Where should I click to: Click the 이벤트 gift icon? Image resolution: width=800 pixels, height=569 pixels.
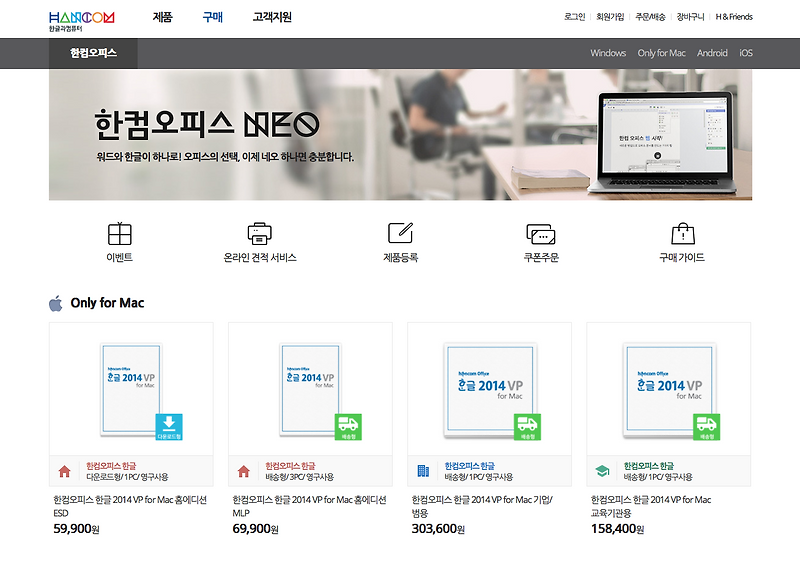(x=119, y=234)
